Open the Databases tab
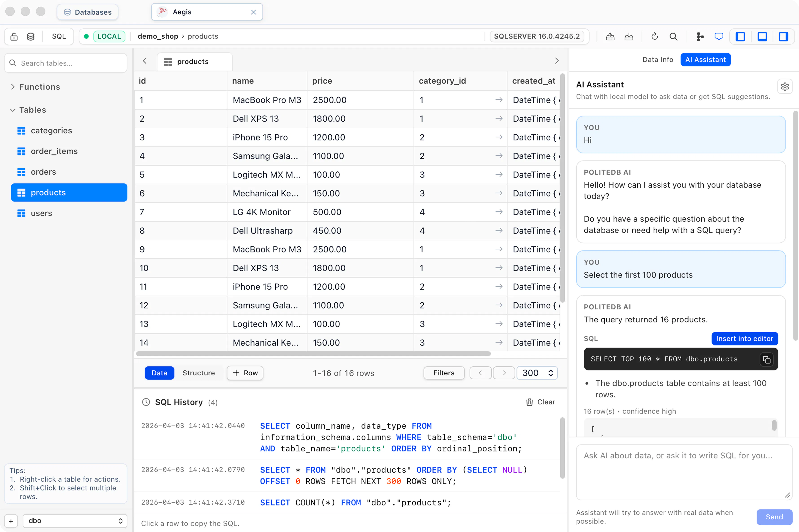Screen dimensions: 799x532 [x=88, y=12]
